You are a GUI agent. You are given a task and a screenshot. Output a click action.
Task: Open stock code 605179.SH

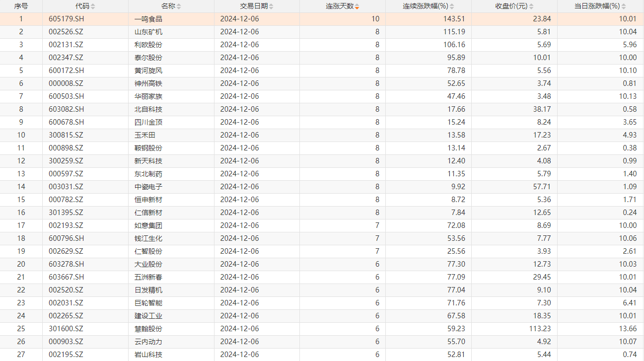pyautogui.click(x=66, y=19)
